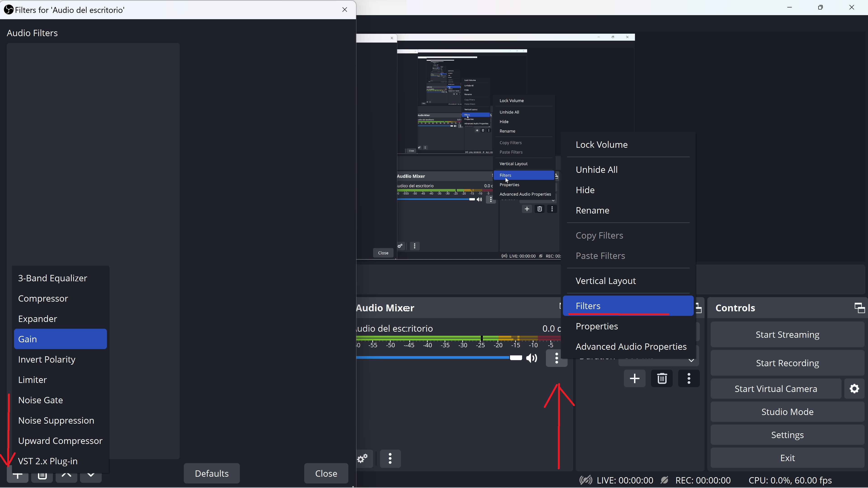Expand the transition dropdown chevron above the plus icon

pos(691,360)
